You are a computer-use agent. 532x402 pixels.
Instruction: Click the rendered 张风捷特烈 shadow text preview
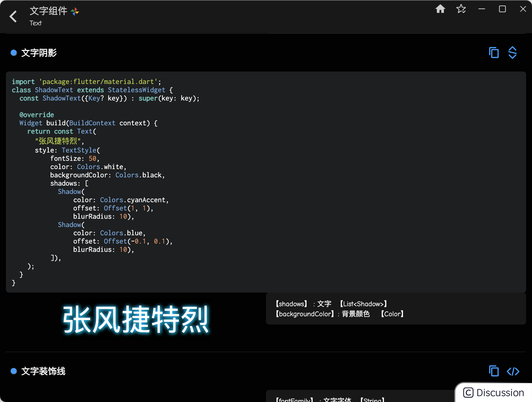pyautogui.click(x=136, y=320)
